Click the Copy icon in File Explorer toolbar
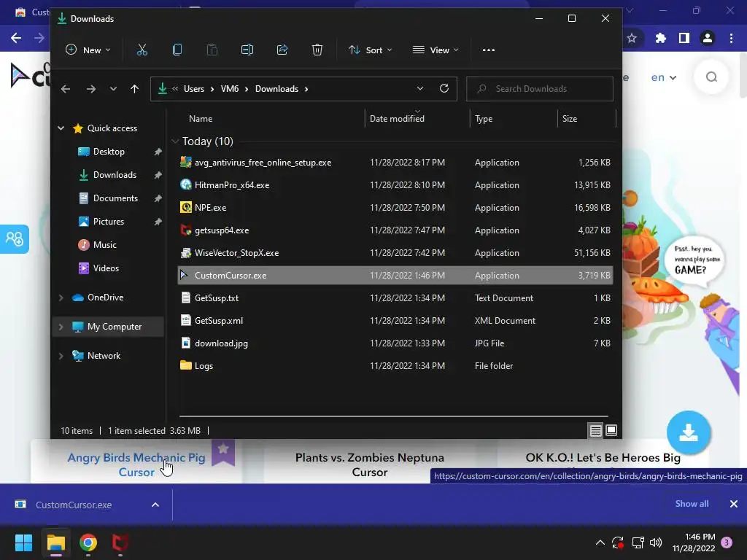Image resolution: width=747 pixels, height=560 pixels. [177, 50]
